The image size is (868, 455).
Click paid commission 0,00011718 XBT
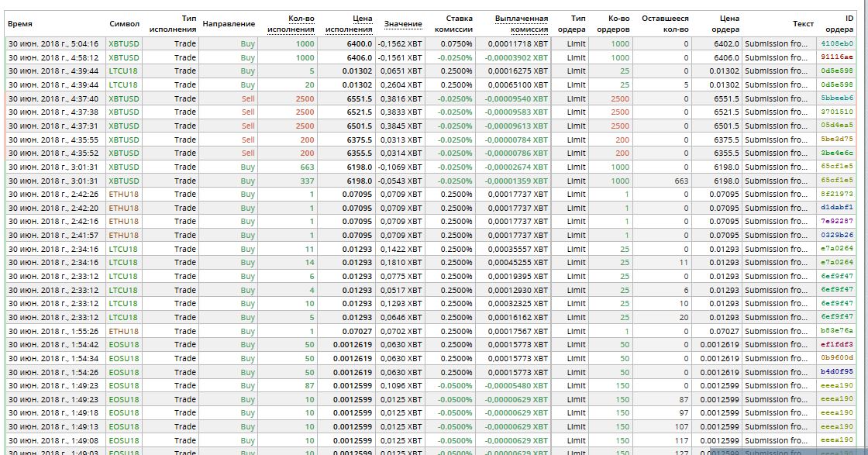[518, 43]
